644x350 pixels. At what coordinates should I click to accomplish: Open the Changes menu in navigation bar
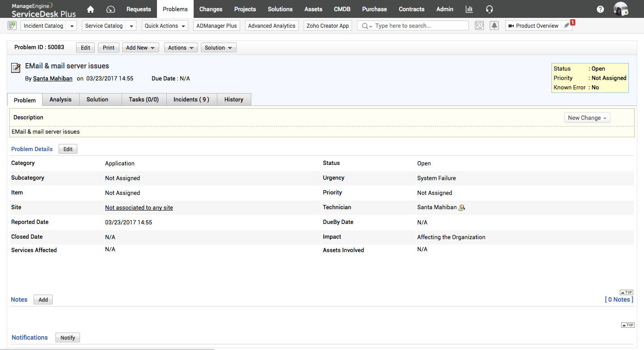click(211, 9)
